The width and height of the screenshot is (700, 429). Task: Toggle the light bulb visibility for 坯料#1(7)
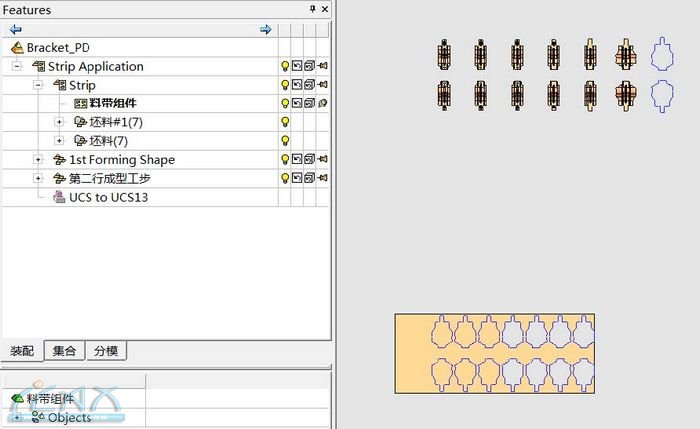tap(285, 122)
